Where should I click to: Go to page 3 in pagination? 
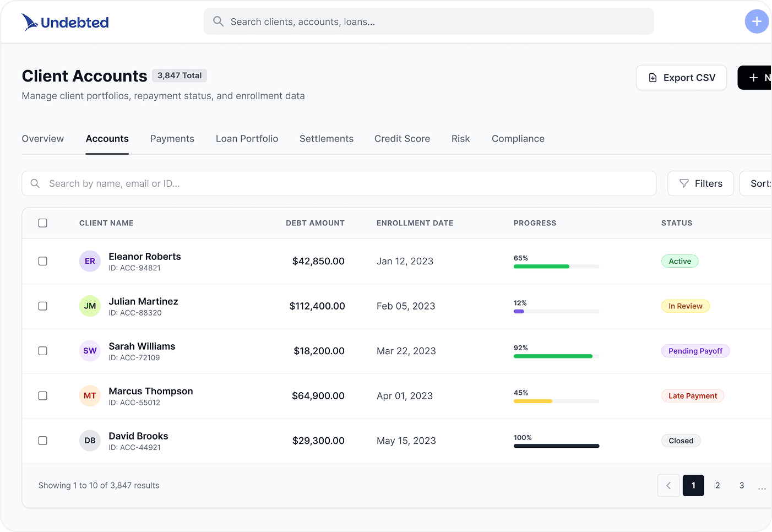[742, 485]
